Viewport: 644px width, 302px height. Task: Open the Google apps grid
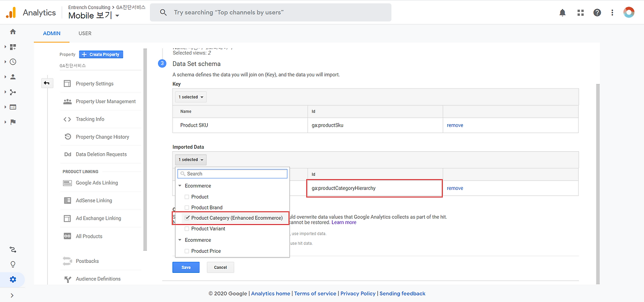pyautogui.click(x=580, y=13)
